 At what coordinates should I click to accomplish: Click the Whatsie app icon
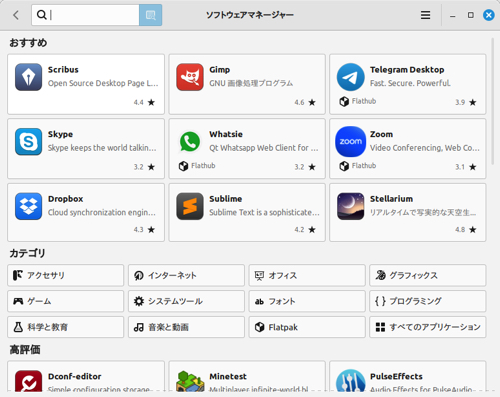coord(190,142)
